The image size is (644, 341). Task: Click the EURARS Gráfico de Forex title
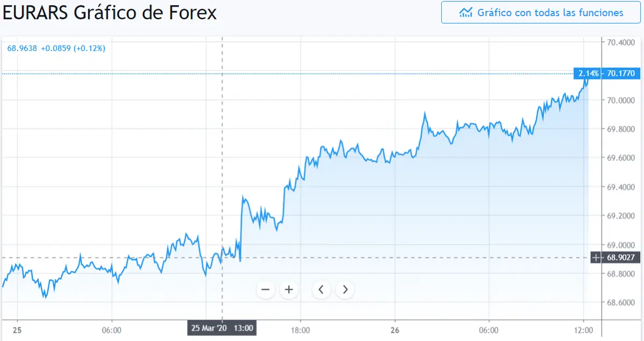point(109,12)
